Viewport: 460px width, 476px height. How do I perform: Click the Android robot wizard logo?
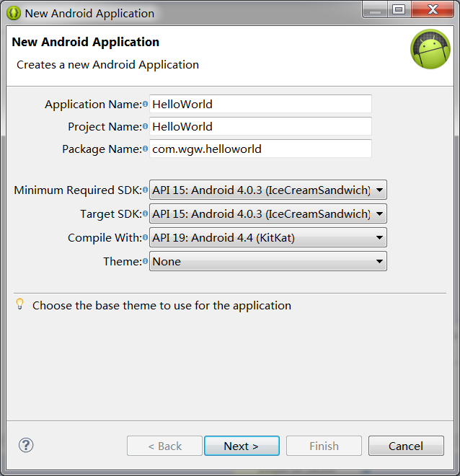[430, 49]
